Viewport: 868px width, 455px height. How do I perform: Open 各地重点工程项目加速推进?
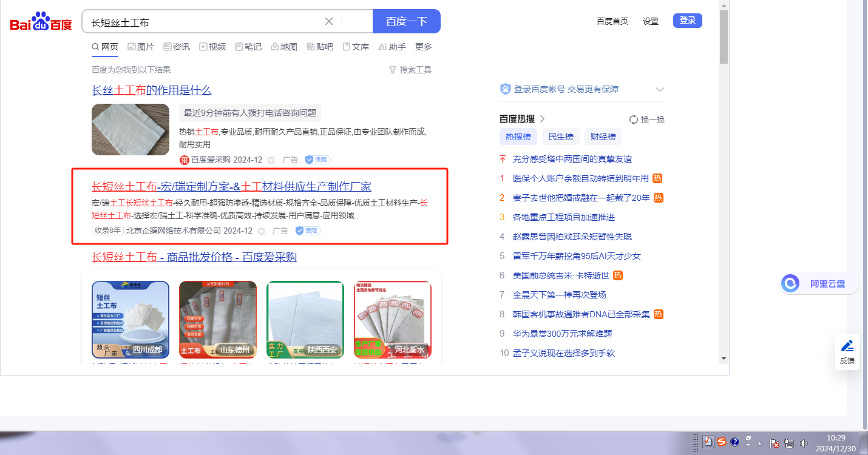pyautogui.click(x=564, y=217)
